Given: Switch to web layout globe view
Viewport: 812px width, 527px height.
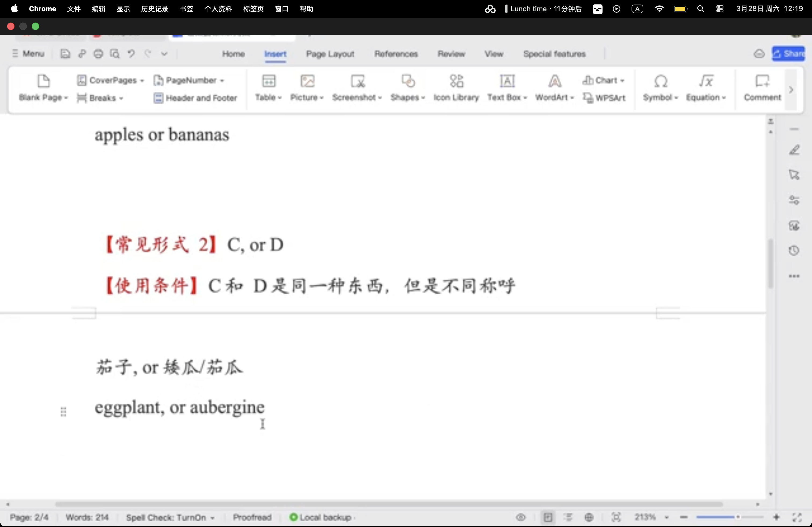Looking at the screenshot, I should pyautogui.click(x=589, y=517).
